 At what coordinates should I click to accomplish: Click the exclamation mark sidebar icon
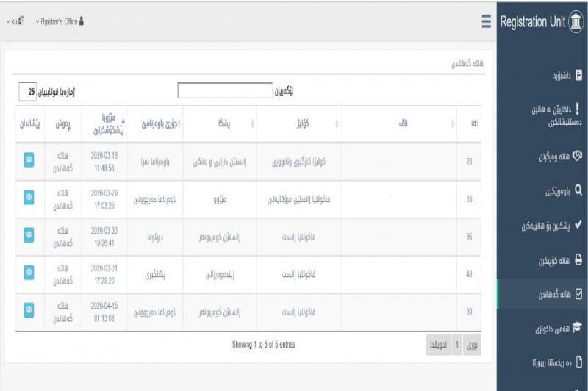(x=577, y=109)
